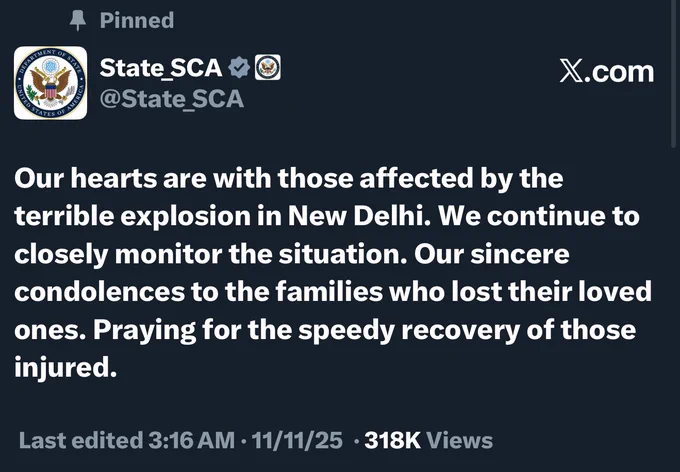Click the pushpin icon beside Pinned
The height and width of the screenshot is (472, 680).
78,20
